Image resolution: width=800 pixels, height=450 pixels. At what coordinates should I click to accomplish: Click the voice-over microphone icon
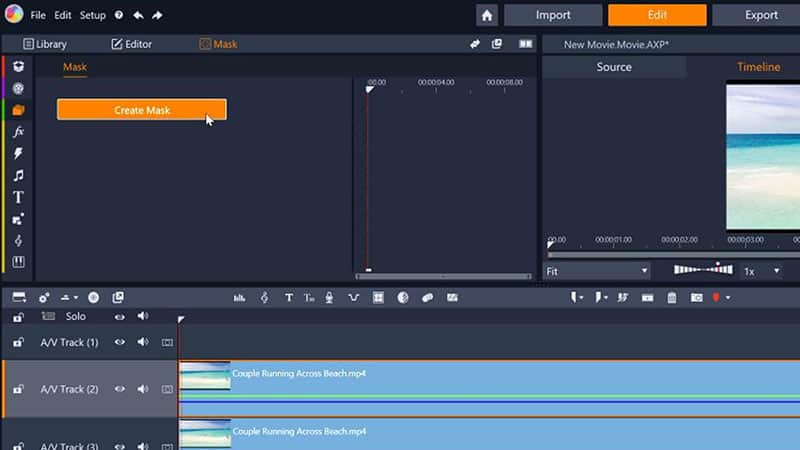tap(329, 297)
